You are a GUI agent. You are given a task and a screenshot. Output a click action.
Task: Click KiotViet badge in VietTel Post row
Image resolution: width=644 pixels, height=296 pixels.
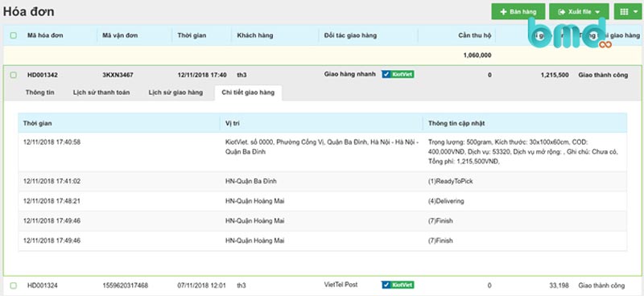(x=398, y=285)
